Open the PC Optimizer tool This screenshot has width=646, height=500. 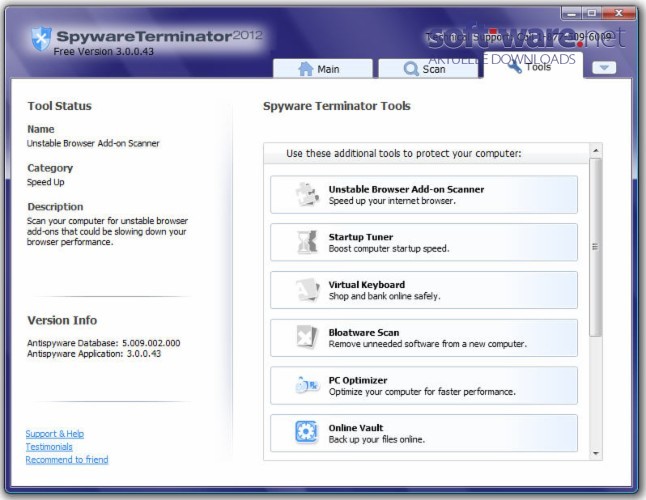(424, 386)
